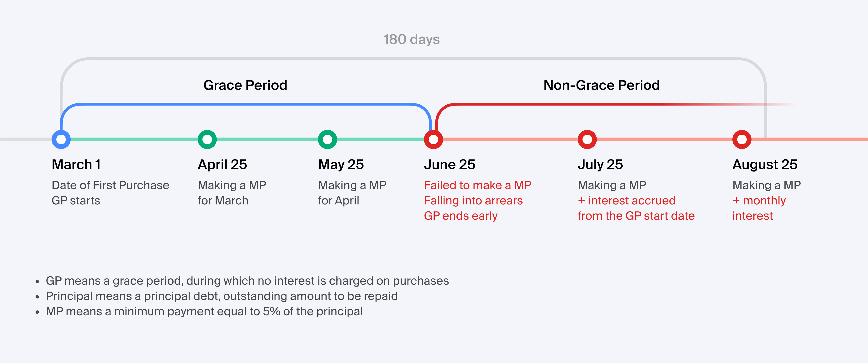
Task: Click "Date of First Purchase" text
Action: click(110, 185)
